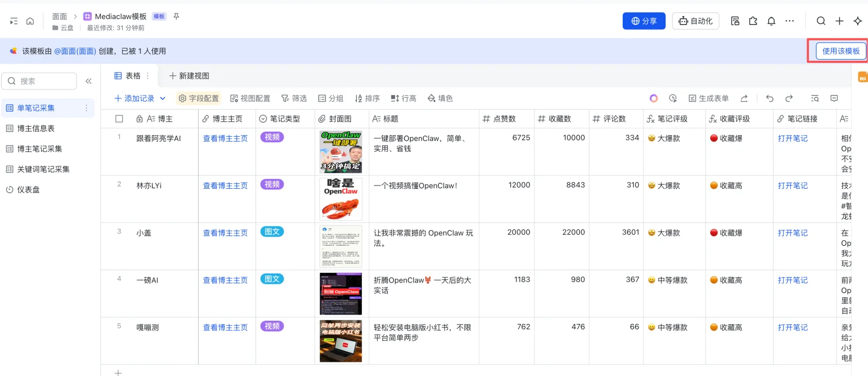Open options menu for 单笔记采集 sheet

pyautogui.click(x=86, y=108)
